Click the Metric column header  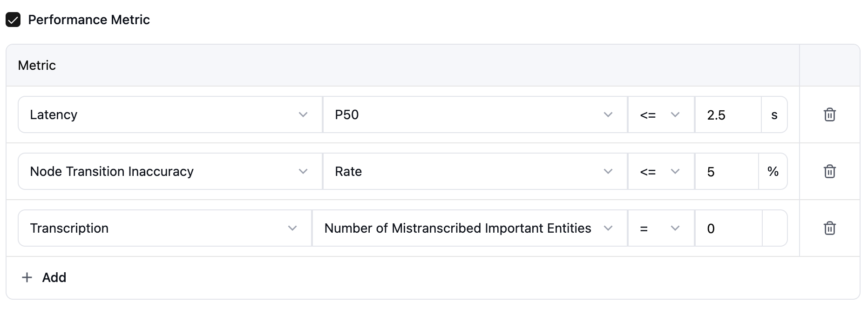click(x=37, y=65)
